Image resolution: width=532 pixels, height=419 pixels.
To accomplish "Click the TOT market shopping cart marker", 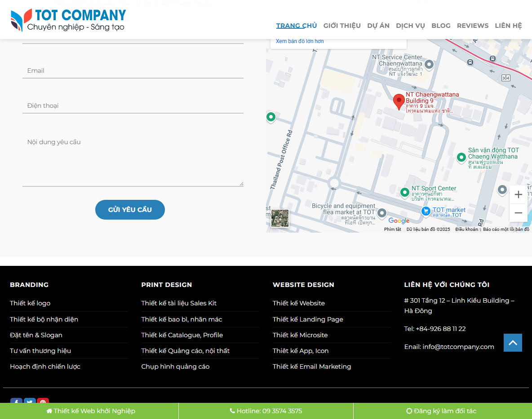I will tap(426, 211).
